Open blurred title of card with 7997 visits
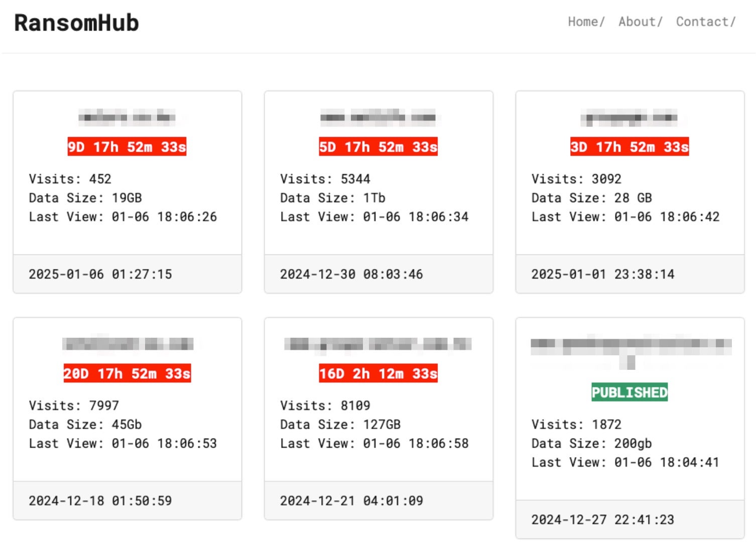 (128, 344)
